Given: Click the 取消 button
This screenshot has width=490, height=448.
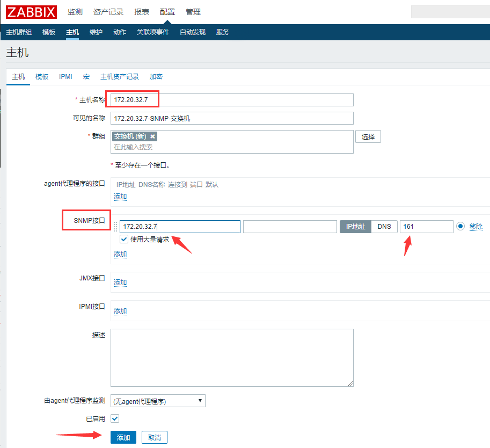Looking at the screenshot, I should click(x=155, y=437).
